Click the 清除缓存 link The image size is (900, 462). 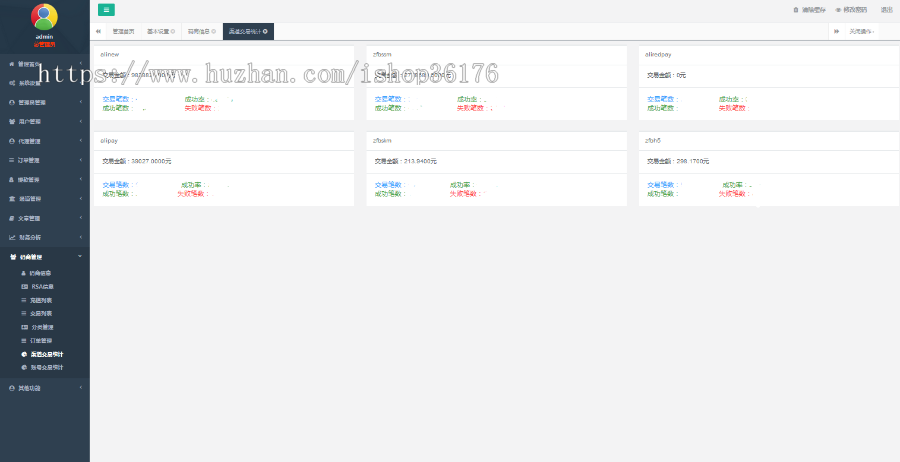(x=813, y=10)
